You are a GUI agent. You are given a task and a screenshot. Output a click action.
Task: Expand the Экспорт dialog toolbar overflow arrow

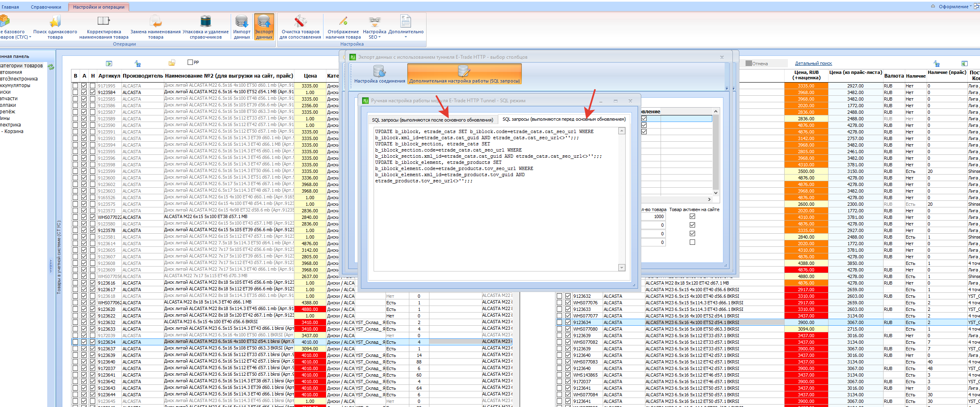click(x=727, y=88)
